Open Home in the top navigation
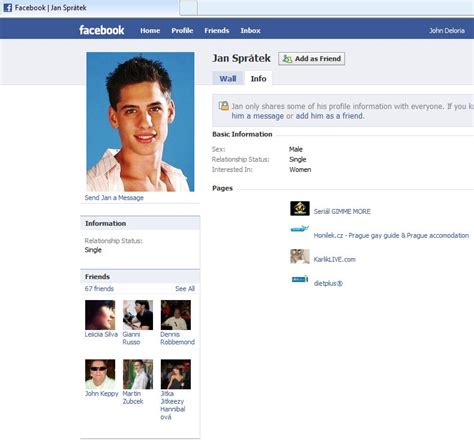This screenshot has height=445, width=474. [x=150, y=31]
